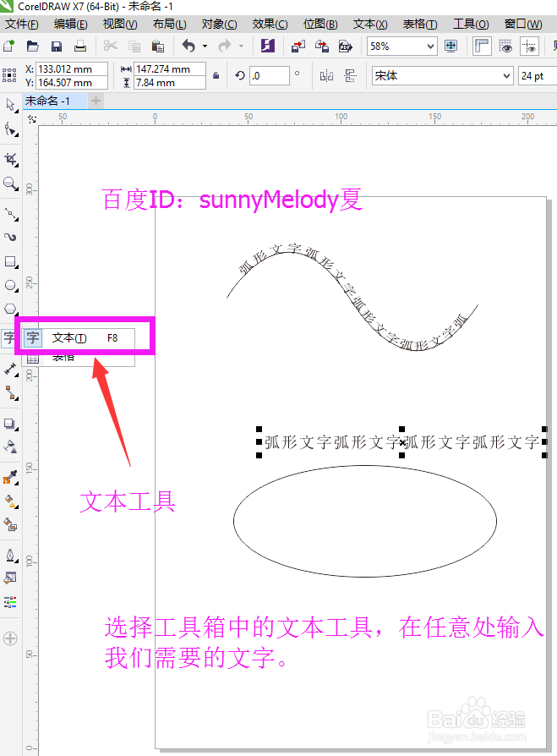
Task: Select the Color Eyedropper tool
Action: [11, 477]
